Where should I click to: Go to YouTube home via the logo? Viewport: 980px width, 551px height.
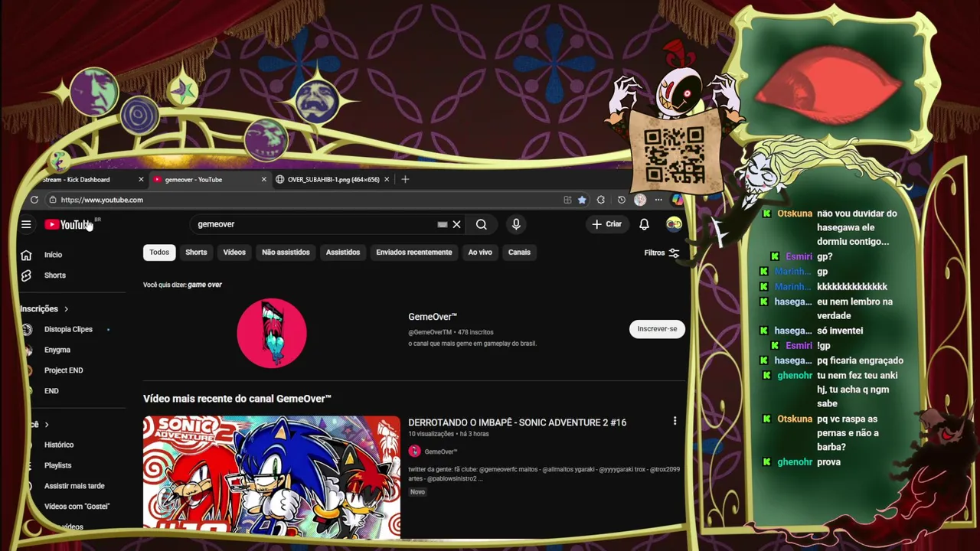(x=69, y=224)
